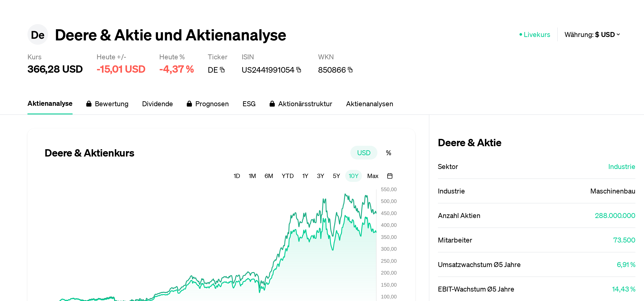This screenshot has width=644, height=301.
Task: Click the Aktionärsstruktur lock icon
Action: [272, 104]
